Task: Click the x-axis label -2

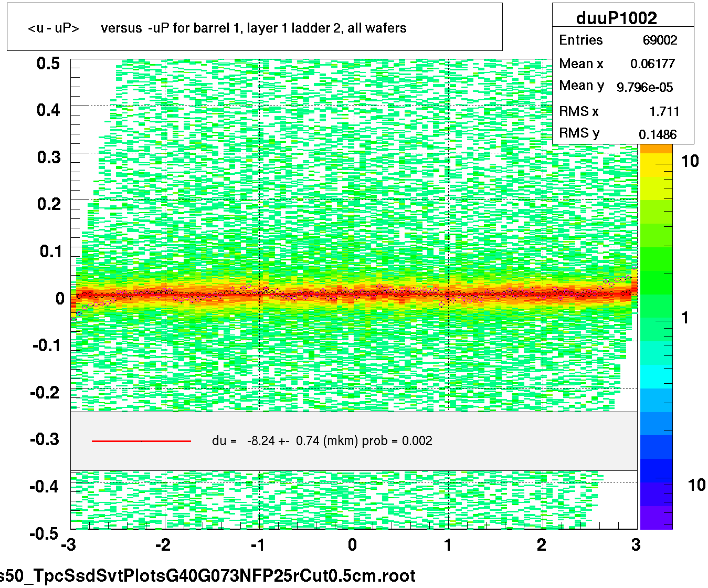Action: (x=163, y=545)
